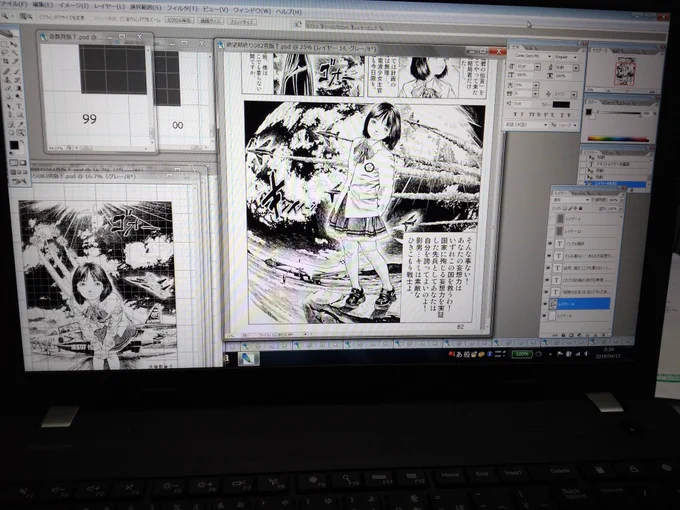Click the プリントサイズ button in options bar
Image resolution: width=680 pixels, height=510 pixels.
tap(242, 21)
